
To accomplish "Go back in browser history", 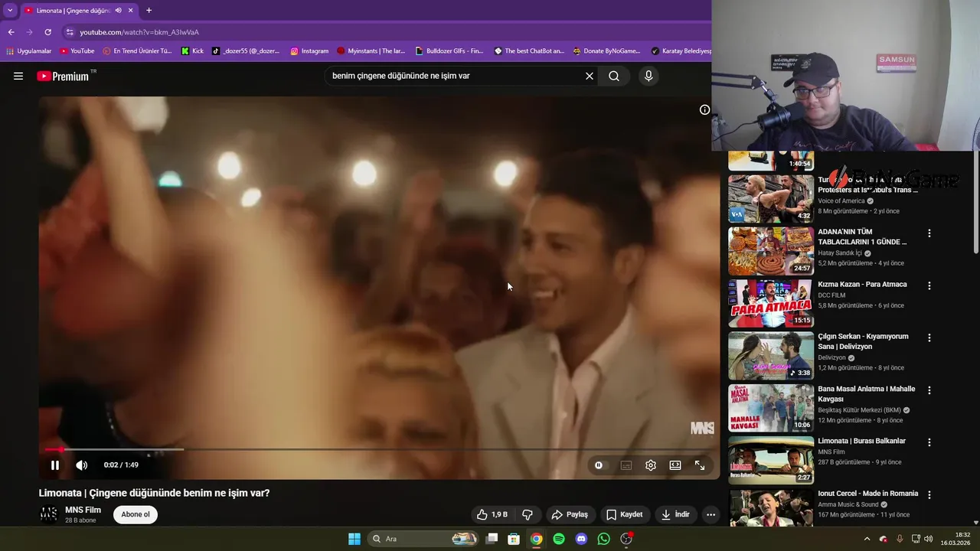I will click(x=11, y=32).
